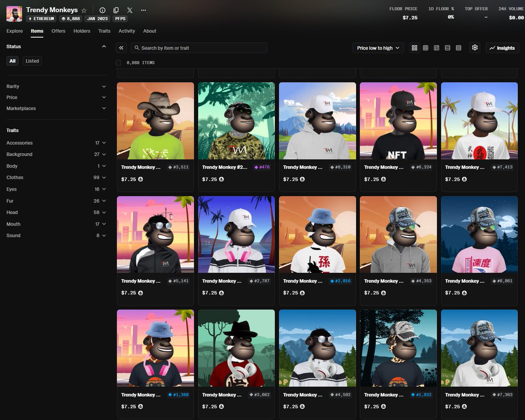Expand the Price filter
The width and height of the screenshot is (525, 420).
[x=56, y=97]
